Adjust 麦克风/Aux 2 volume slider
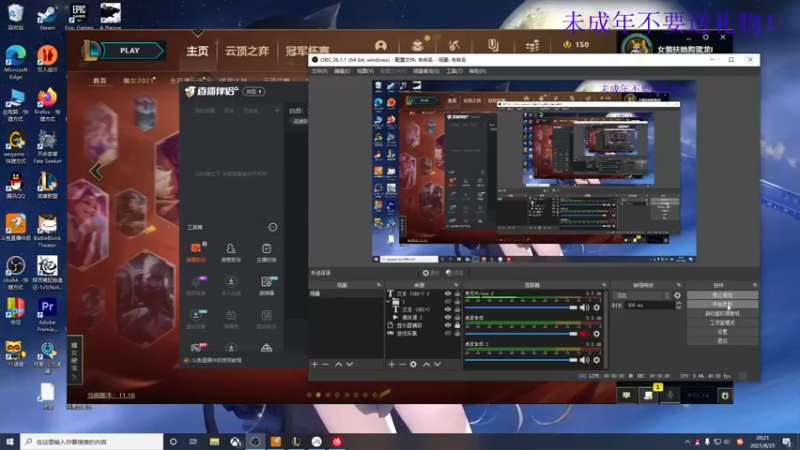This screenshot has height=450, width=800. 521,308
